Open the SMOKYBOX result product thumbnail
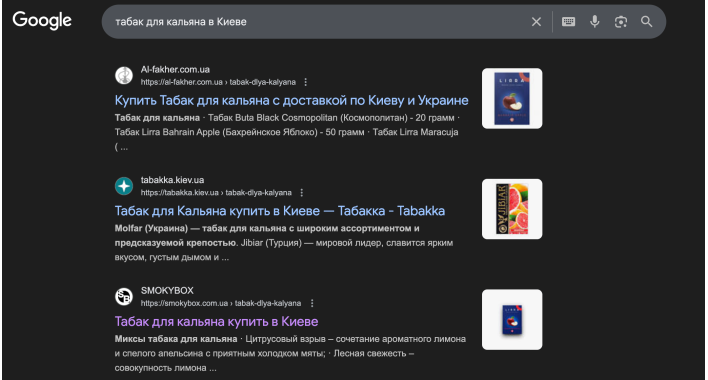The width and height of the screenshot is (708, 380). coord(512,320)
